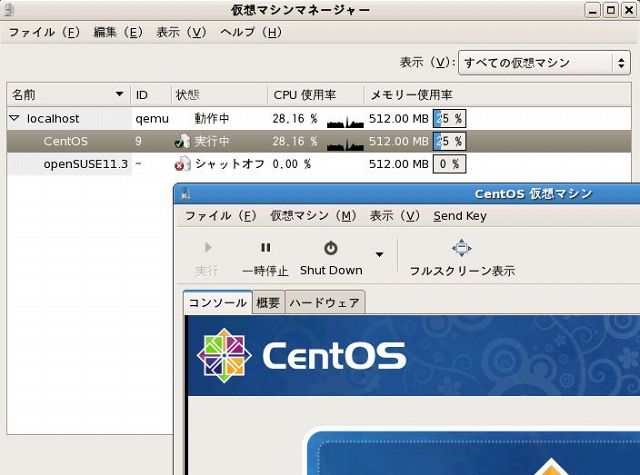
Task: Select the CentOS virtual machine row
Action: coord(319,141)
